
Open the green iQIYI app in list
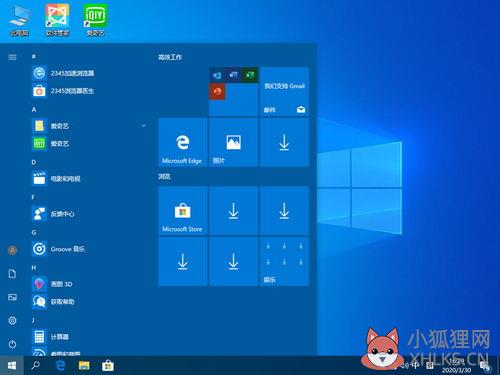click(51, 144)
